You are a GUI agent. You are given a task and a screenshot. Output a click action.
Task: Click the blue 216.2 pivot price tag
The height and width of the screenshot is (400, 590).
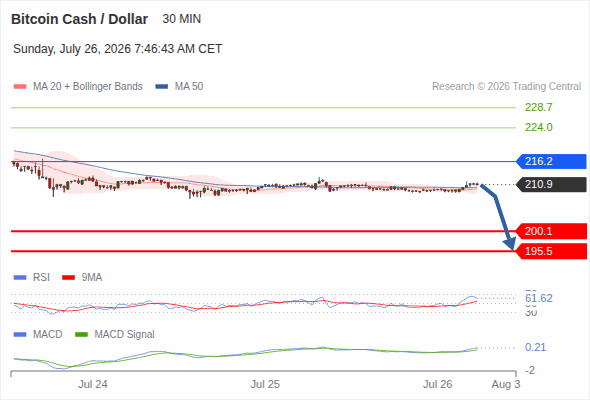[x=551, y=161]
